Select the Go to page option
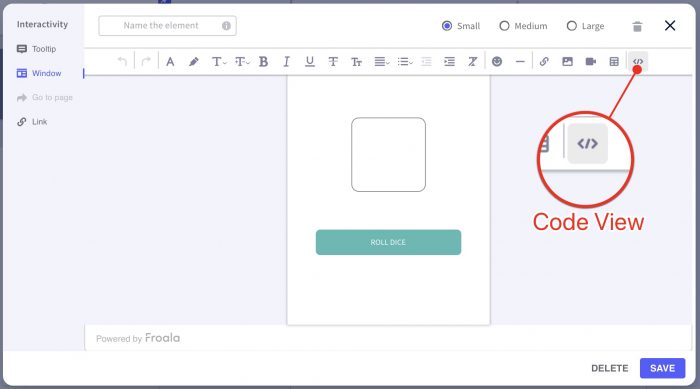Image resolution: width=700 pixels, height=389 pixels. tap(44, 97)
